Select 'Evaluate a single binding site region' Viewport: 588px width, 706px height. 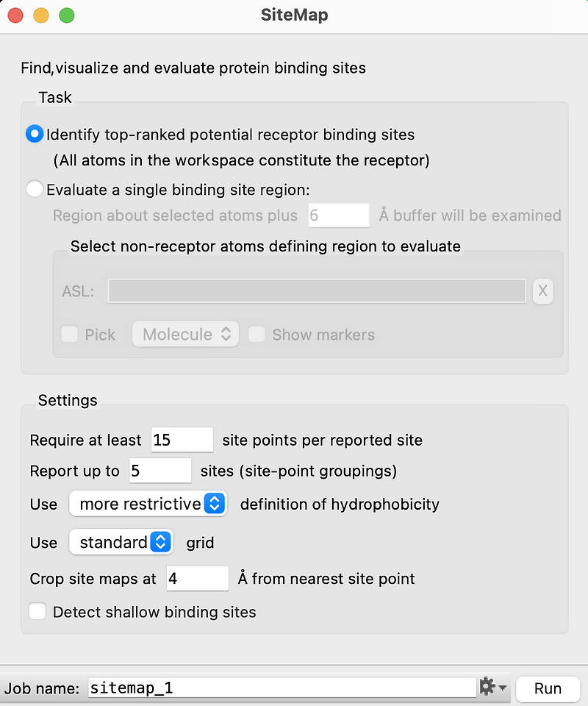pos(35,189)
